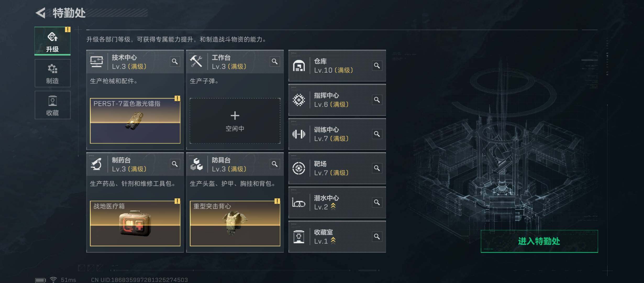
Task: Tap the 训练中心 magnifier icon
Action: [377, 134]
